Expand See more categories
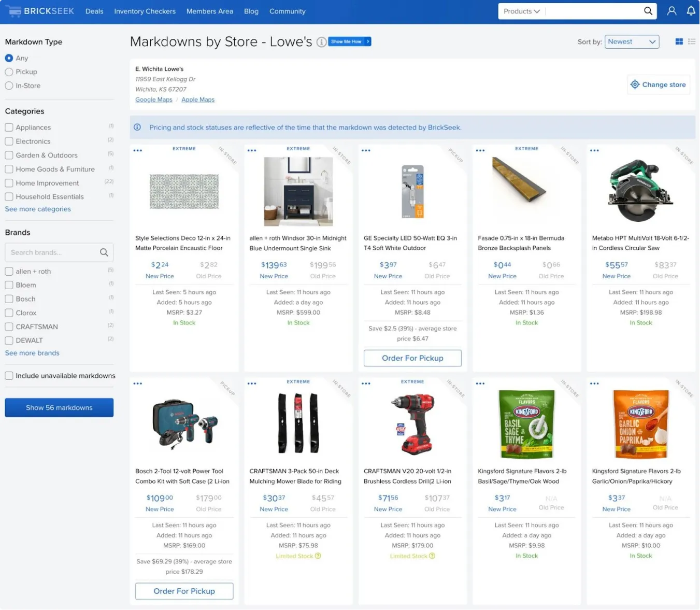Image resolution: width=700 pixels, height=610 pixels. 38,209
